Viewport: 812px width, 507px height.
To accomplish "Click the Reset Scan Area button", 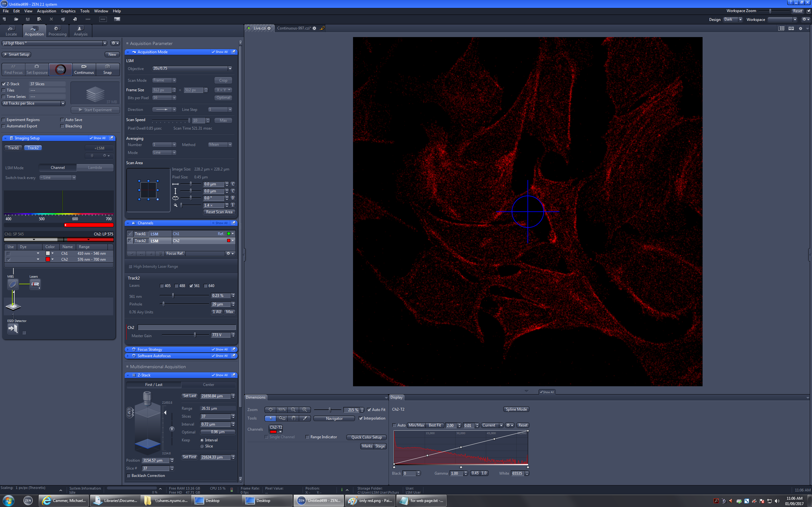I will click(x=219, y=212).
